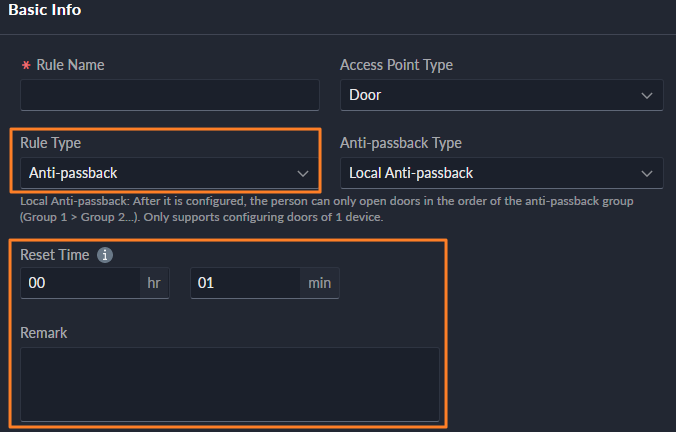Click the chevron arrow beside Local Anti-passback

pyautogui.click(x=646, y=173)
